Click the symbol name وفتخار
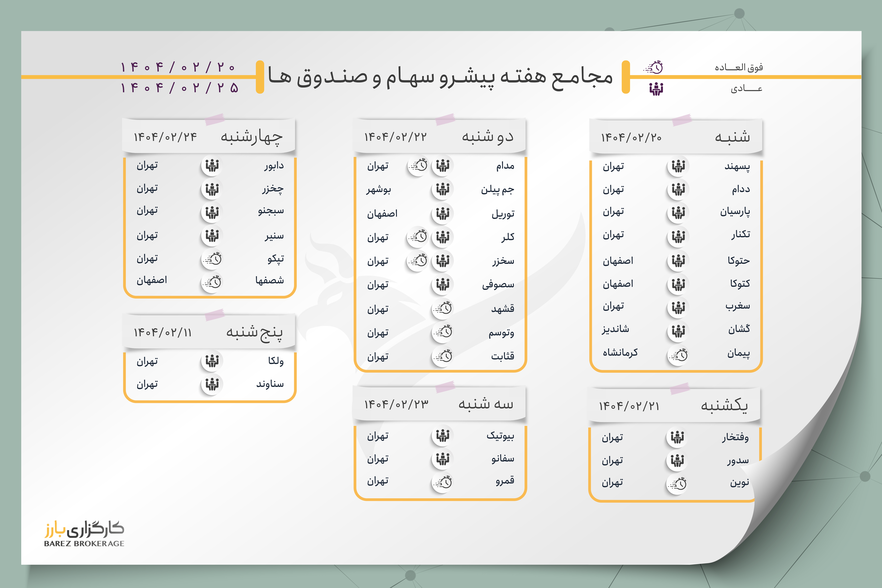The image size is (882, 588). point(735,437)
